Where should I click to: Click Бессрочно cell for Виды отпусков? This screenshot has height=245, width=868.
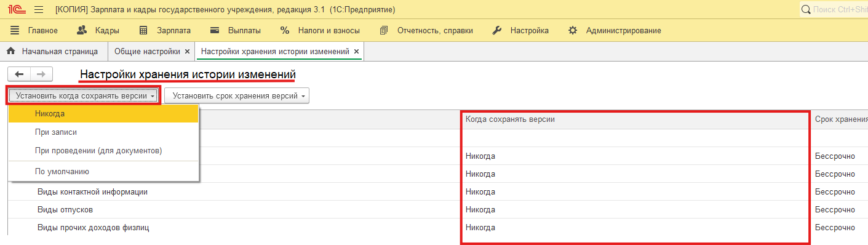(x=840, y=209)
